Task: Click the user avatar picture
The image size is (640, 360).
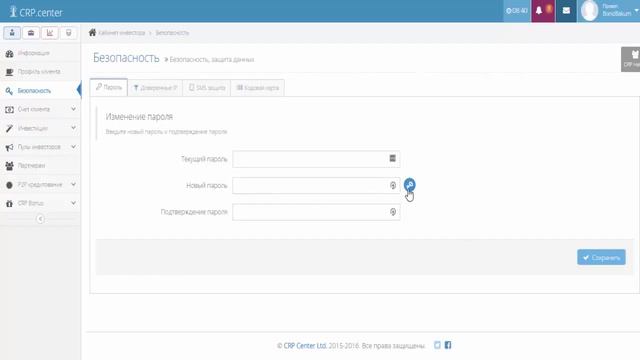Action: click(589, 11)
